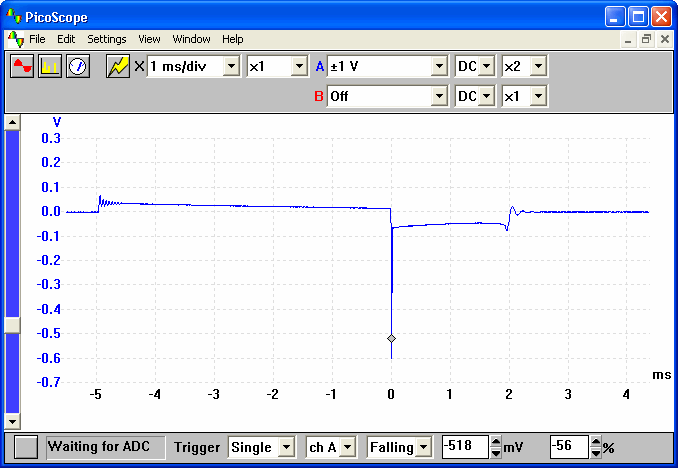Viewport: 678px width, 468px height.
Task: Open the spectrum analyzer view icon
Action: pos(50,66)
